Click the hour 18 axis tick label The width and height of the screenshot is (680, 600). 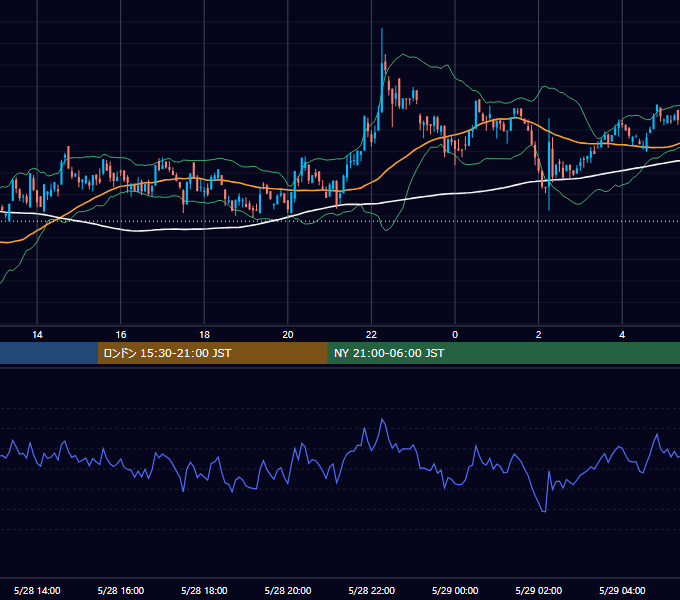(x=204, y=334)
